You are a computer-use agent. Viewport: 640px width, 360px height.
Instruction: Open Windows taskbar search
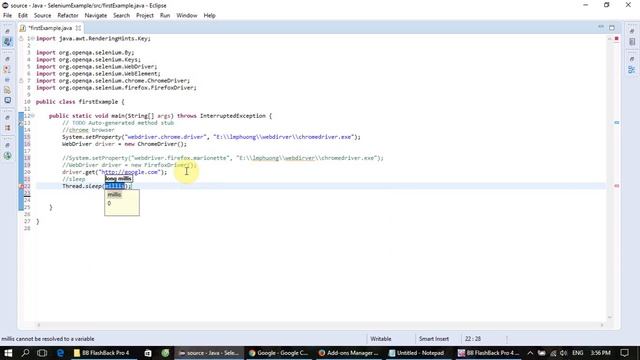(x=25, y=353)
